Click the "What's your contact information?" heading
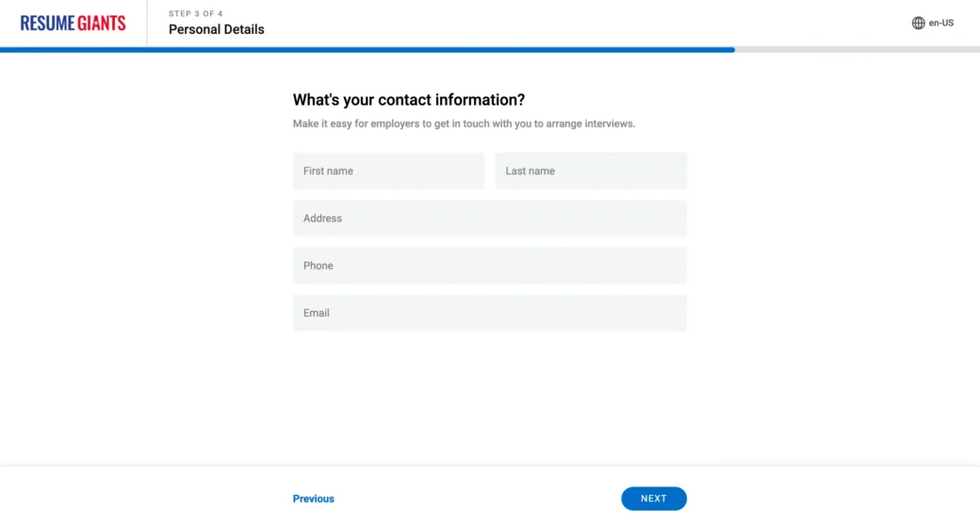980x526 pixels. point(409,100)
